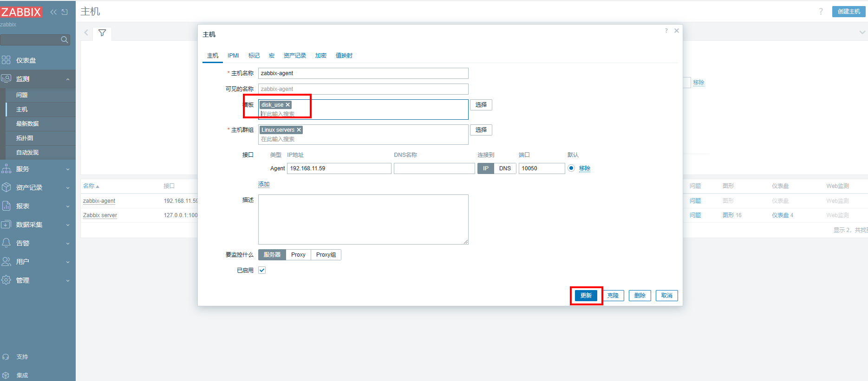Expand the 告警 menu chevron
Image resolution: width=868 pixels, height=381 pixels.
click(68, 243)
